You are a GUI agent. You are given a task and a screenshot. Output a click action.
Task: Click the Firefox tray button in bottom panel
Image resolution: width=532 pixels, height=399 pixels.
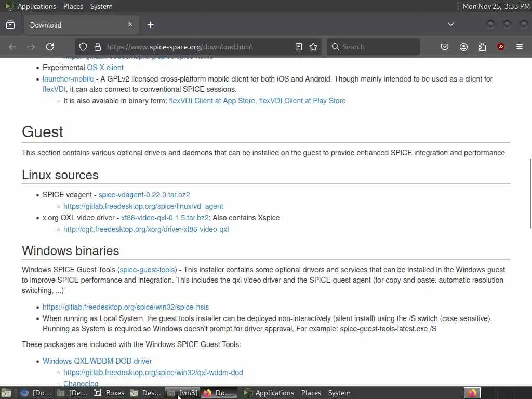[472, 393]
